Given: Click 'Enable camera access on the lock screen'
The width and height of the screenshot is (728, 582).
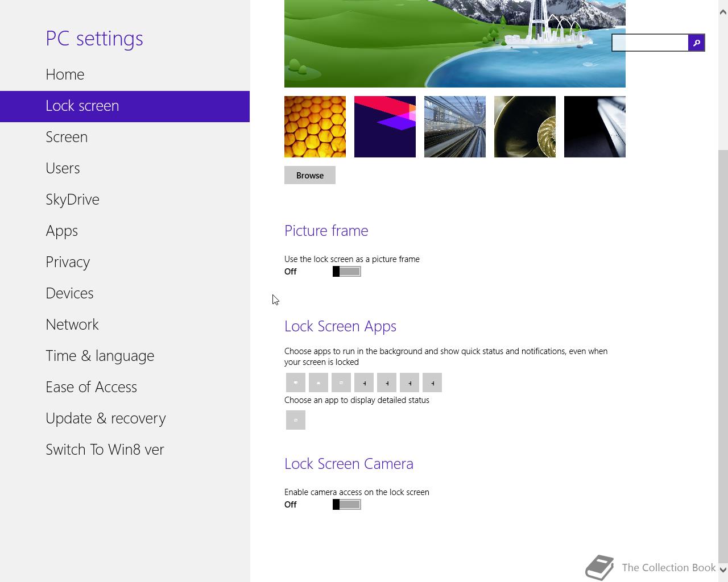Looking at the screenshot, I should point(357,492).
